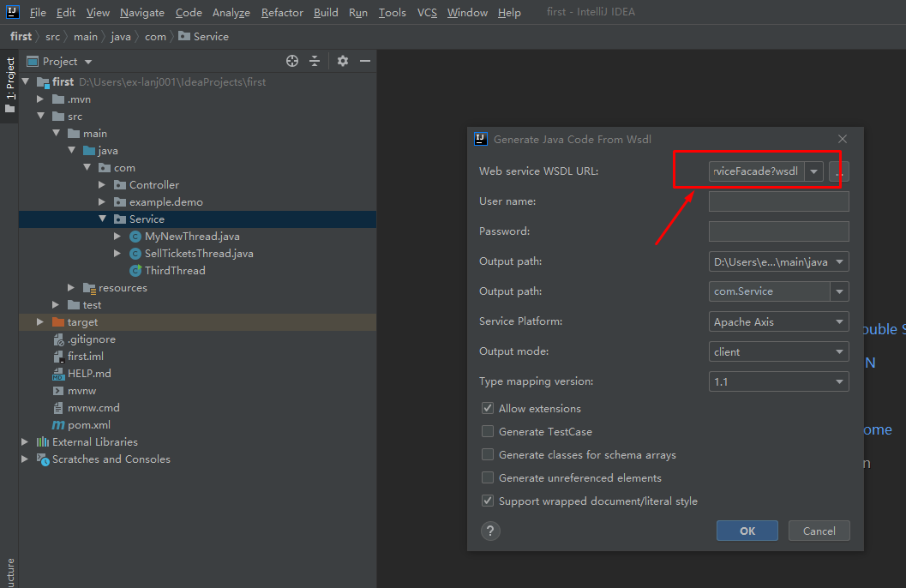Expand the target folder
906x588 pixels.
pos(40,321)
